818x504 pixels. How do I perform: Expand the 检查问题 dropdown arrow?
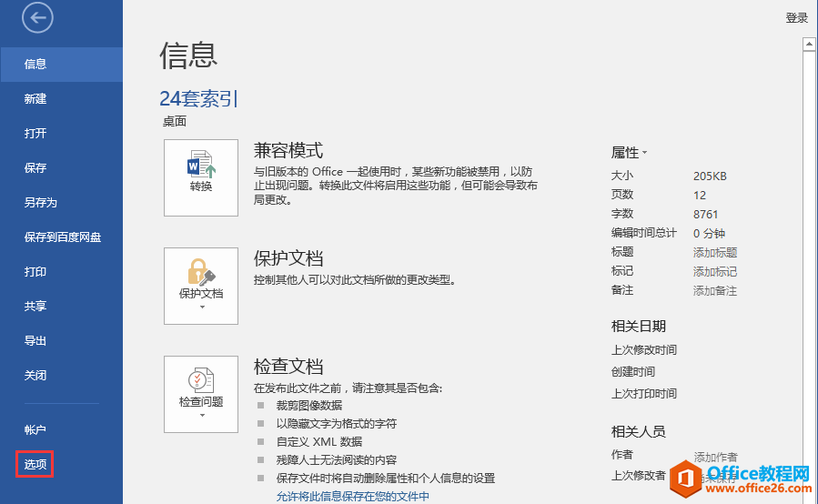(202, 416)
